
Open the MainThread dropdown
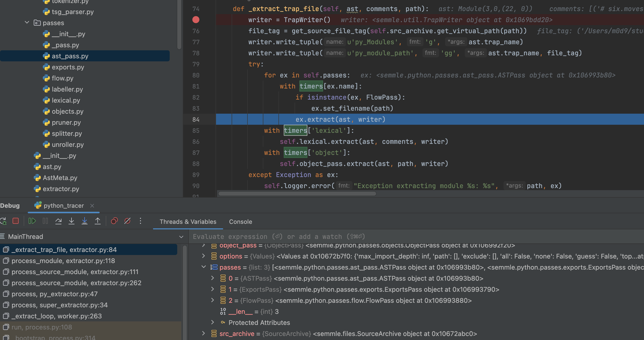coord(181,237)
